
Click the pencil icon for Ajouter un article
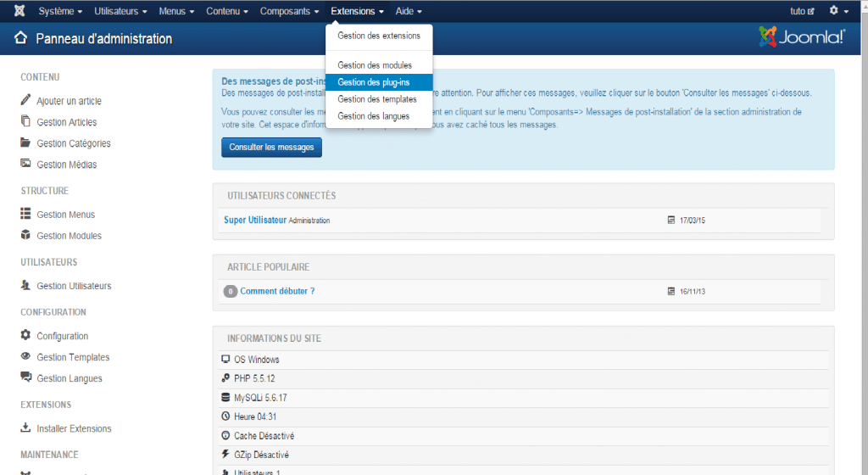(x=25, y=100)
